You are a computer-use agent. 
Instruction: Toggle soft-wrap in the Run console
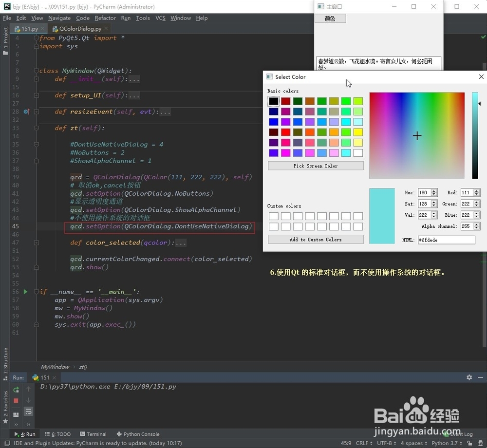pyautogui.click(x=28, y=411)
